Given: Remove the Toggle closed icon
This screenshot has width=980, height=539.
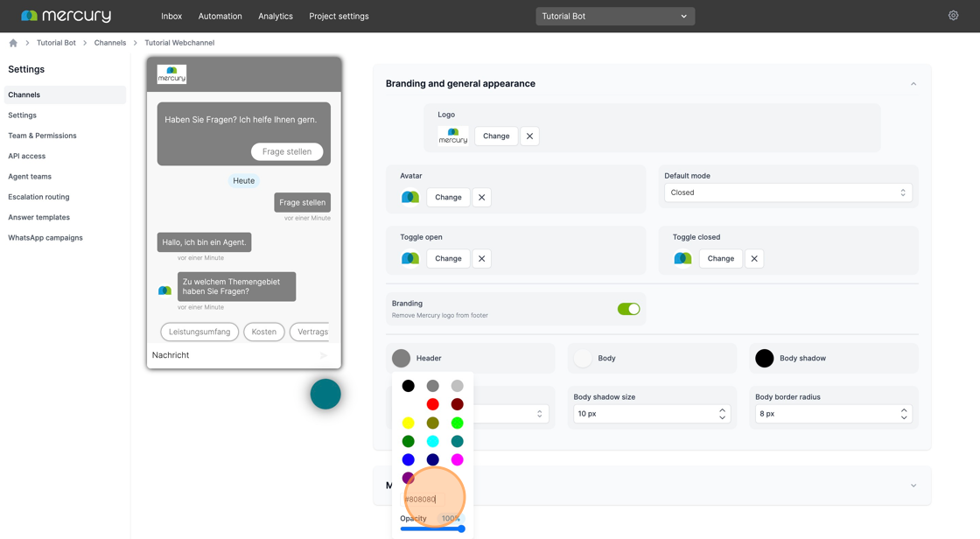Looking at the screenshot, I should tap(754, 259).
